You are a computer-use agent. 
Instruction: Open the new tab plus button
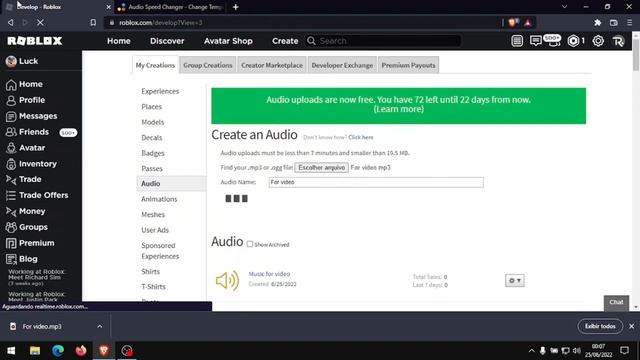(x=236, y=7)
